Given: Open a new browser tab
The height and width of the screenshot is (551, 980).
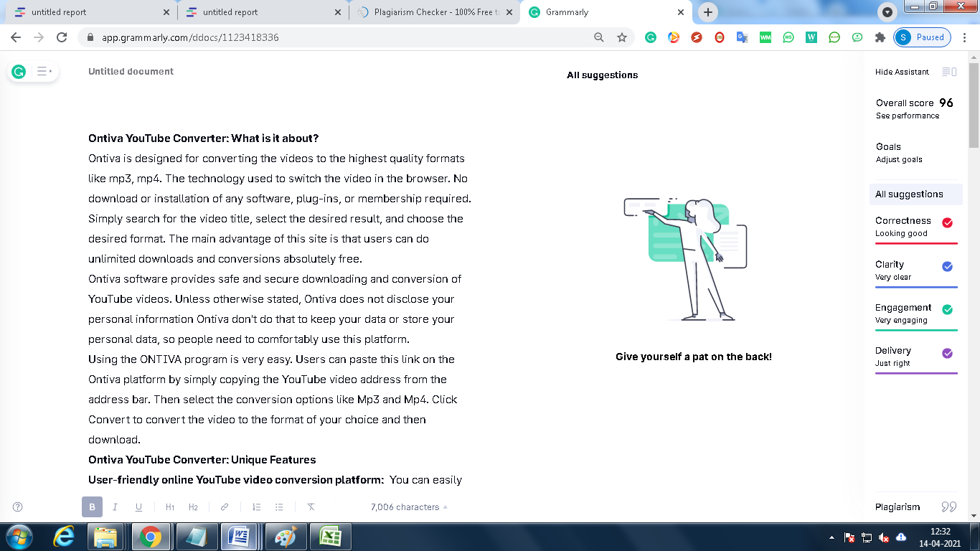Looking at the screenshot, I should click(x=708, y=12).
